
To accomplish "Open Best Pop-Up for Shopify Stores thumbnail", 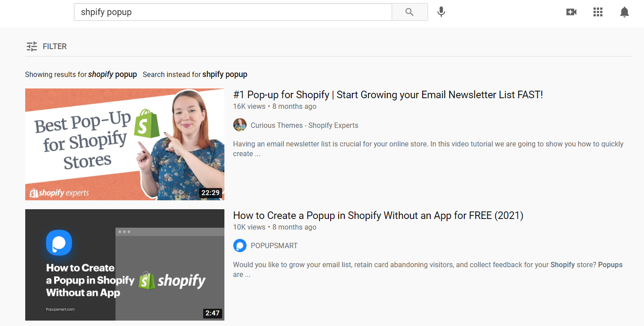I will 125,144.
